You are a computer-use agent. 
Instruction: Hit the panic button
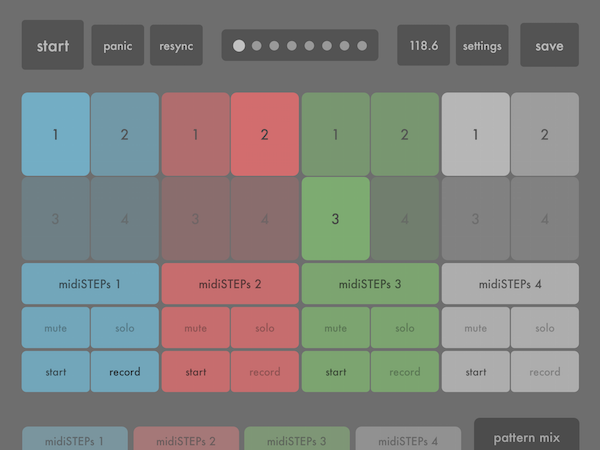(x=118, y=45)
